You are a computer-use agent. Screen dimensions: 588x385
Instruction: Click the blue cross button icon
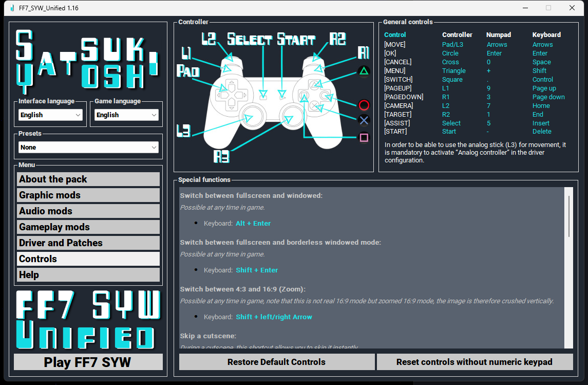[364, 120]
